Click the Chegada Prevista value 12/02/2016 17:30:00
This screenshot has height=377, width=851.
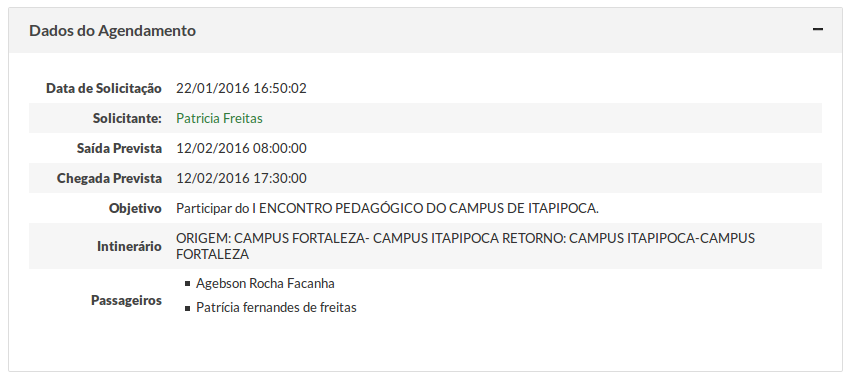point(241,178)
